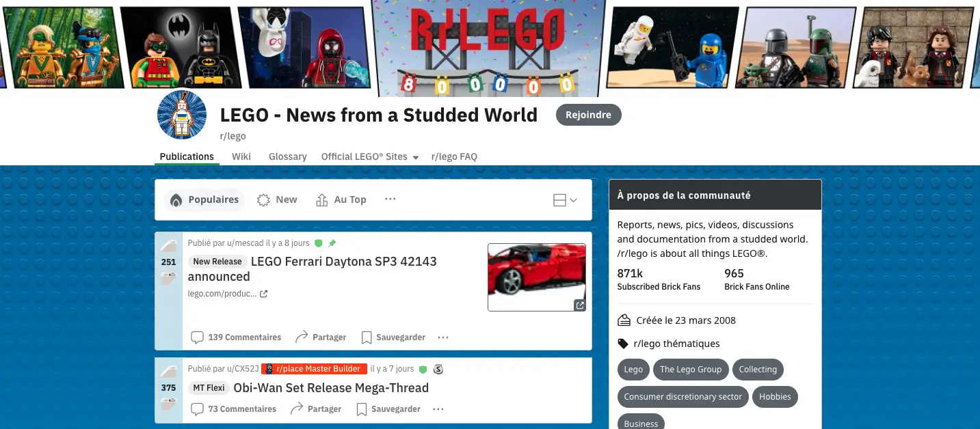Open more options on the Ferrari Daytona post

click(x=443, y=337)
